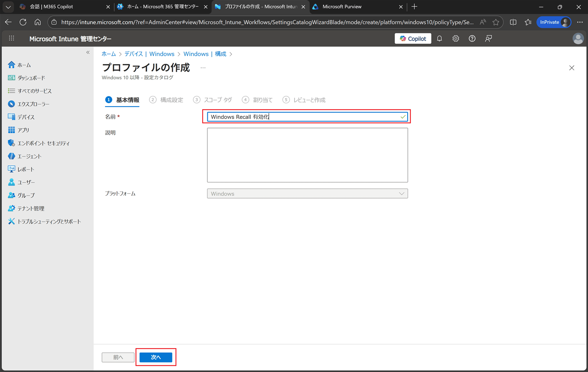The width and height of the screenshot is (588, 372).
Task: Click the 説明 text area
Action: coord(307,155)
